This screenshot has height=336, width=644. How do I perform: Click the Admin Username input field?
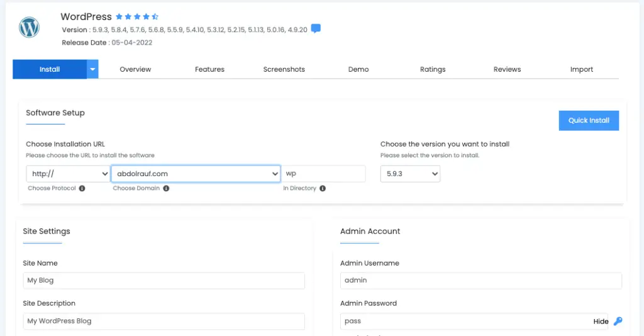(x=481, y=281)
